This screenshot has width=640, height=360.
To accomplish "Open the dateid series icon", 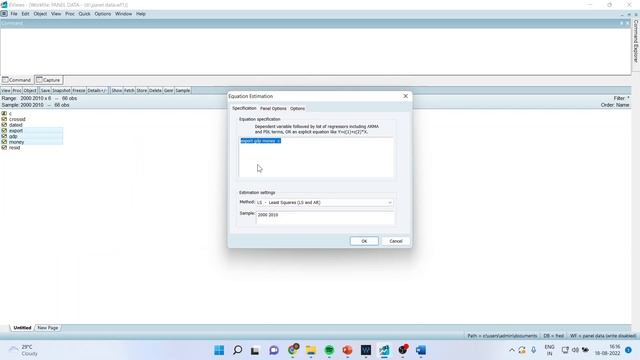I will point(4,125).
